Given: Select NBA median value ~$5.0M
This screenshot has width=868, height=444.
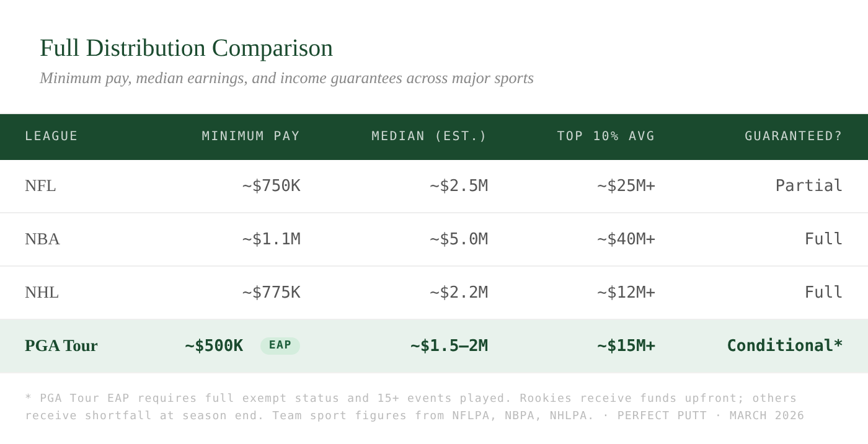Looking at the screenshot, I should 458,239.
